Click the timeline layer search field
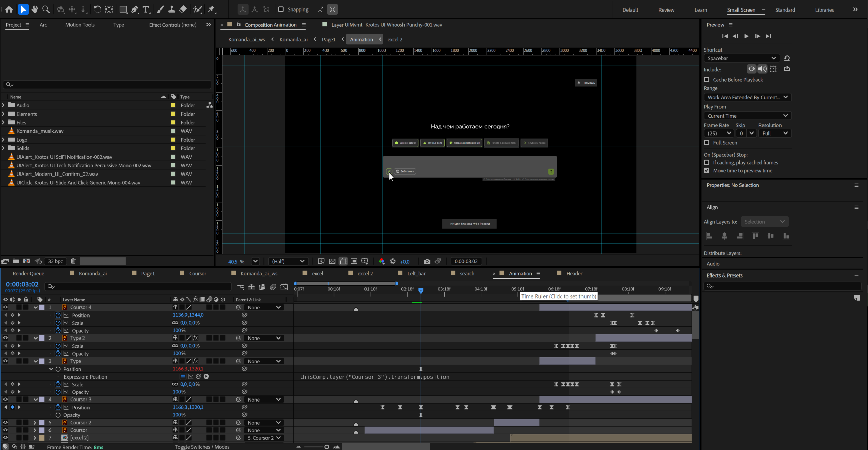Screen dimensions: 868x450 (x=139, y=287)
